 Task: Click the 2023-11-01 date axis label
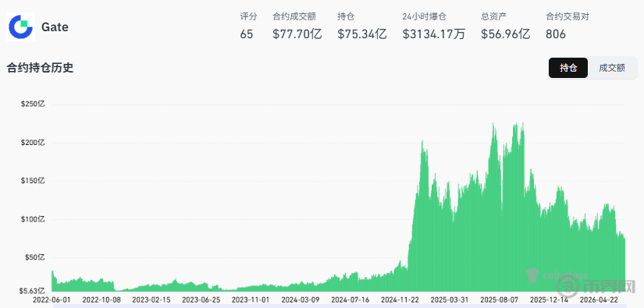[x=251, y=299]
